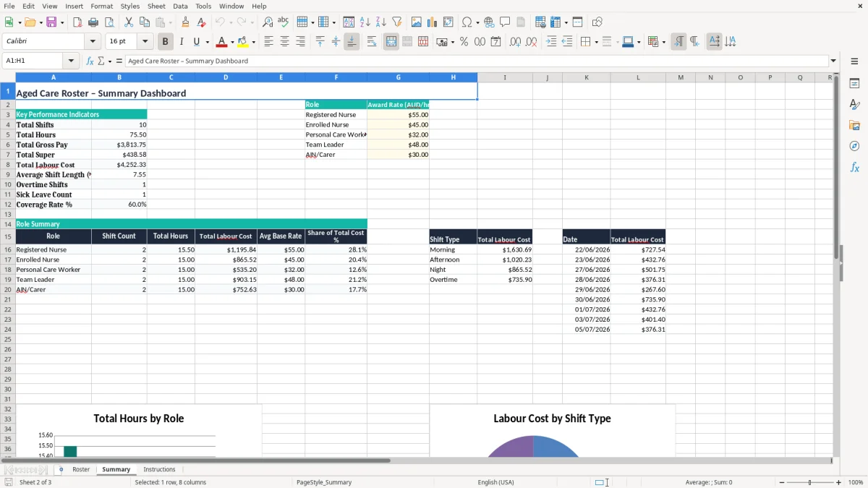This screenshot has width=868, height=488.
Task: Click the Insert Special Character omega icon
Action: coord(467,22)
